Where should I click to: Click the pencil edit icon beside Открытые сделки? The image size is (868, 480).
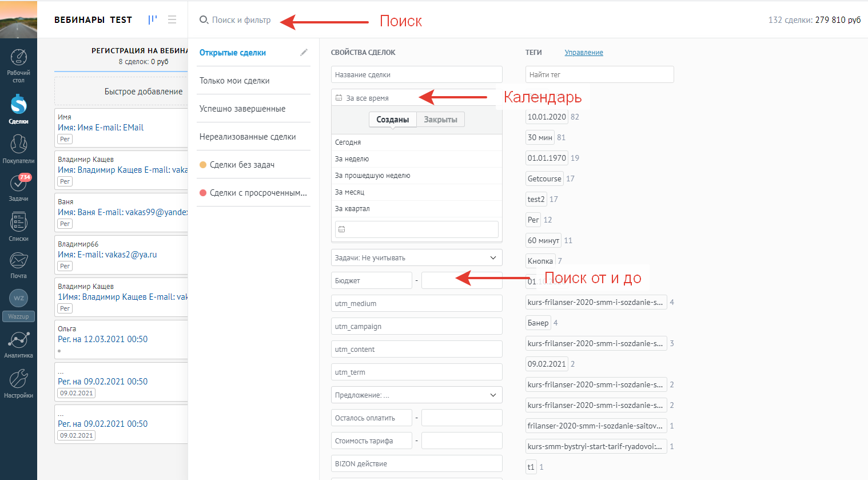(x=304, y=53)
